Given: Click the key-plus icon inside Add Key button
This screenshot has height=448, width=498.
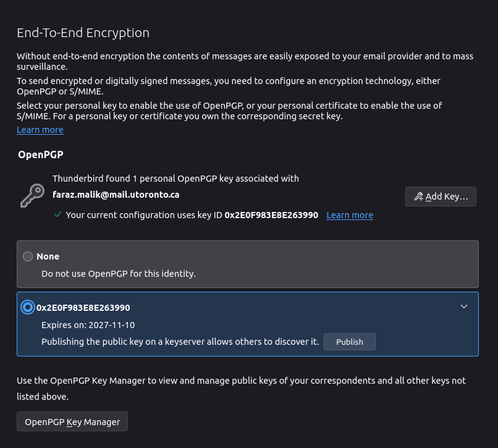Looking at the screenshot, I should 418,197.
